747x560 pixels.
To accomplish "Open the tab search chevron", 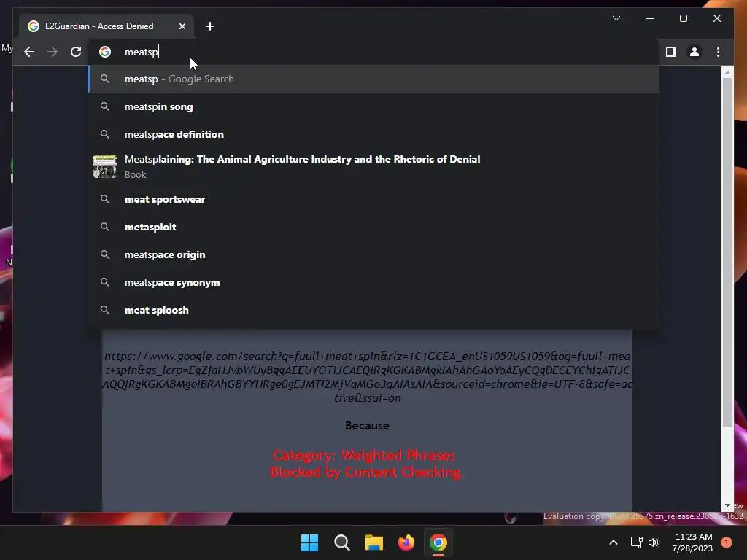I will tap(616, 18).
